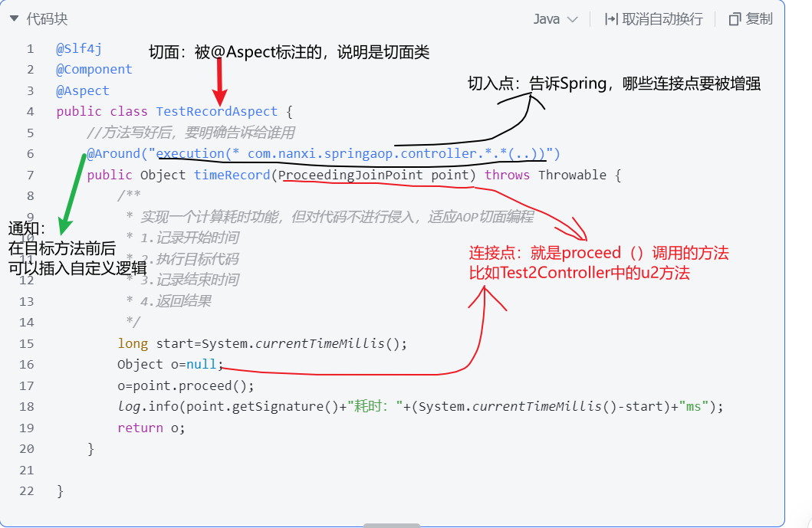The image size is (812, 528).
Task: Click the 代码块 header label
Action: [x=48, y=19]
